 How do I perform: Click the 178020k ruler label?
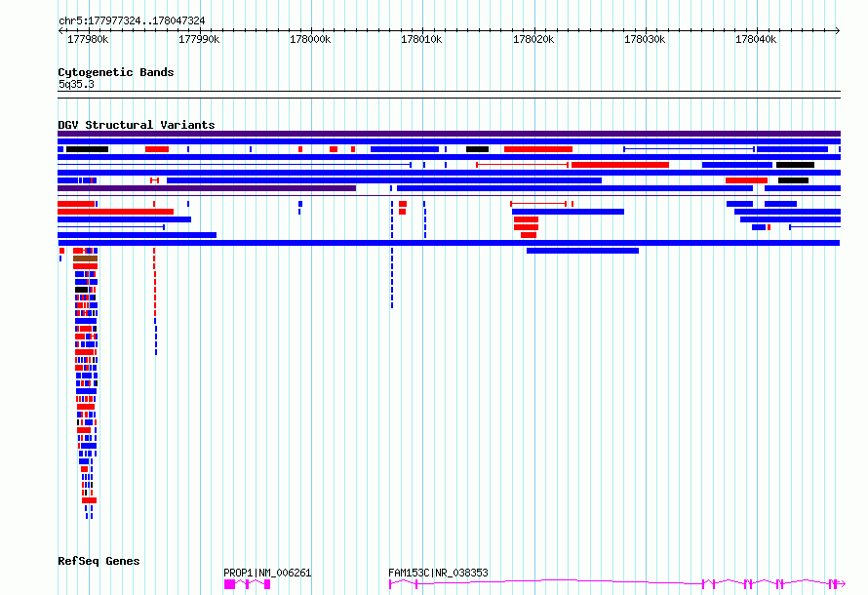click(x=533, y=39)
